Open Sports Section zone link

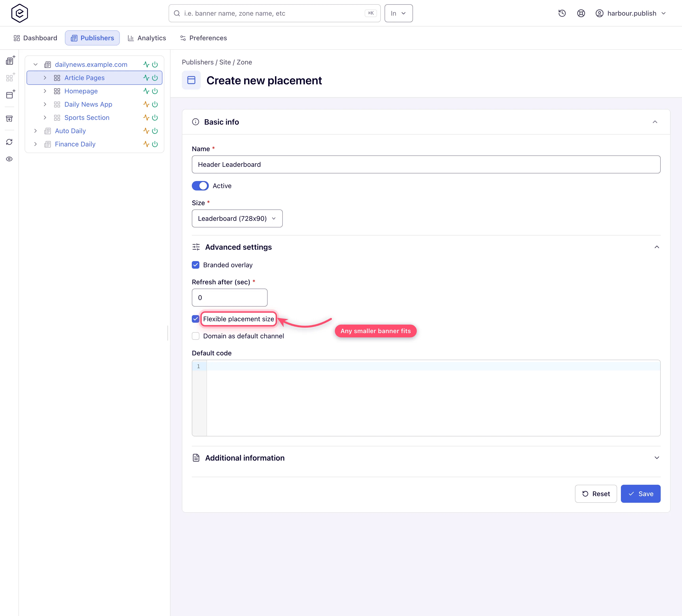[87, 118]
